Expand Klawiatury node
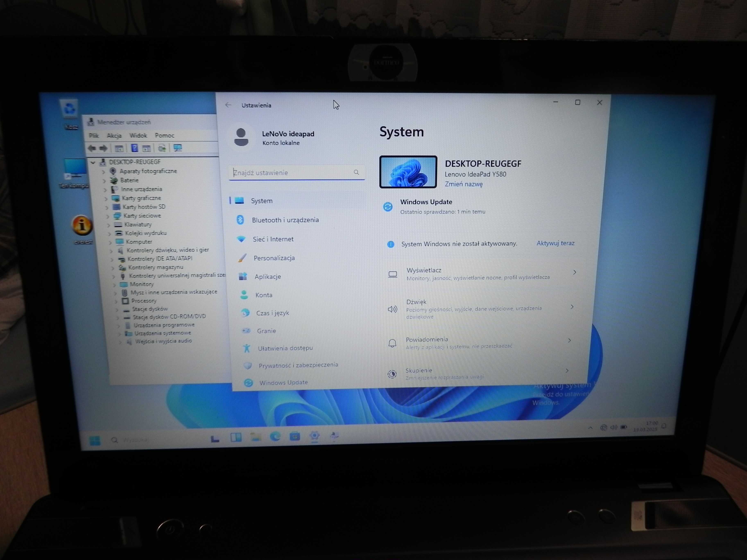 [x=108, y=225]
